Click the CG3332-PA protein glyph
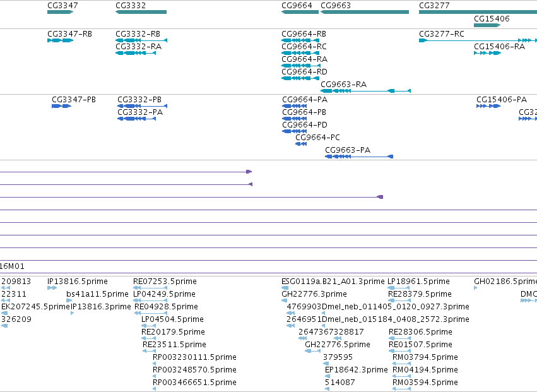 (x=137, y=119)
